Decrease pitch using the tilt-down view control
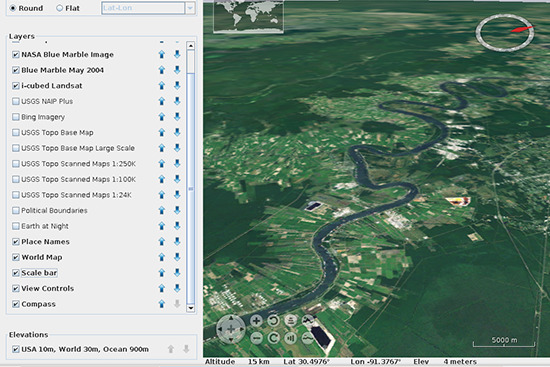The height and width of the screenshot is (367, 550). pos(291,338)
